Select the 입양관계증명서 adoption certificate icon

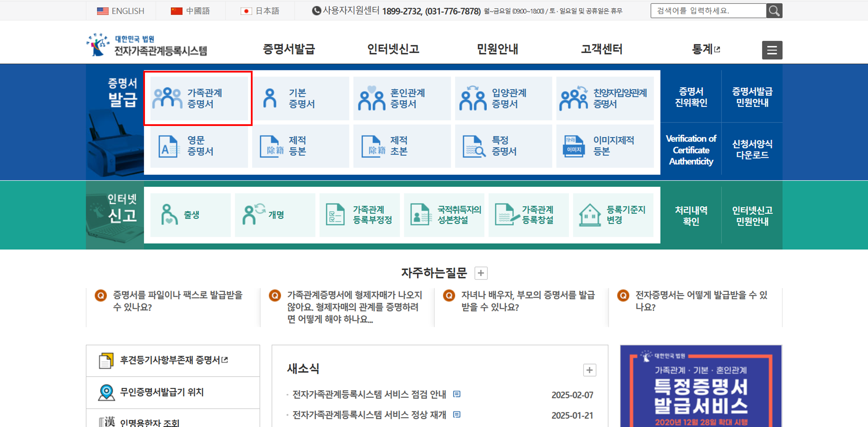click(503, 98)
